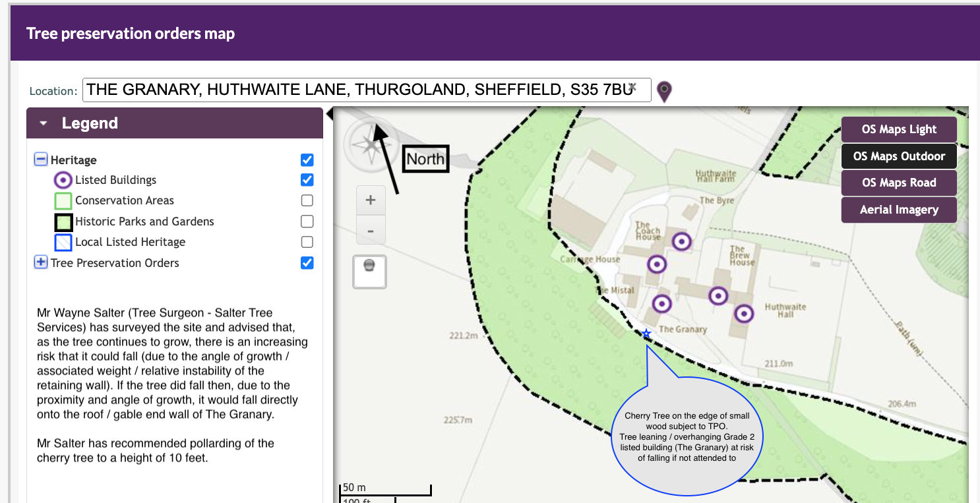980x503 pixels.
Task: Click the Legend panel title
Action: 90,123
